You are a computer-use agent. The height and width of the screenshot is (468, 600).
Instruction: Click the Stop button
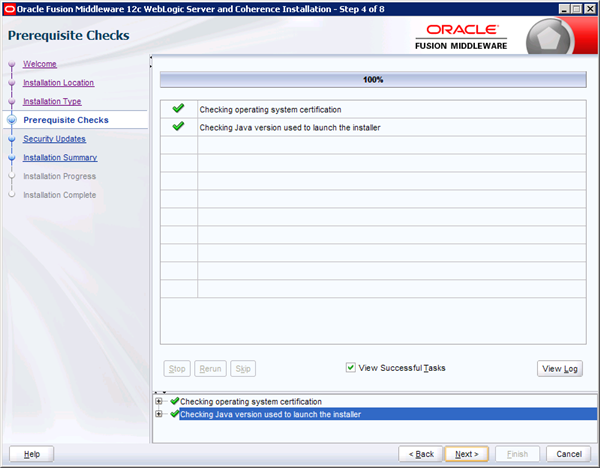(177, 369)
